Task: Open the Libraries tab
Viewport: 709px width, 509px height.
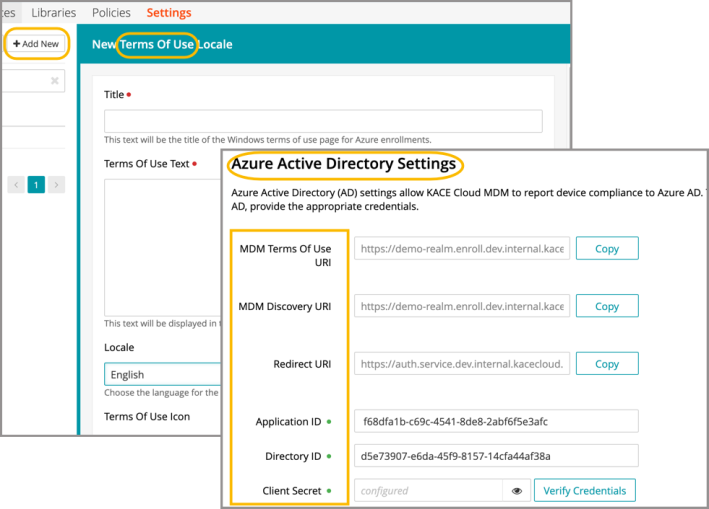Action: tap(54, 13)
